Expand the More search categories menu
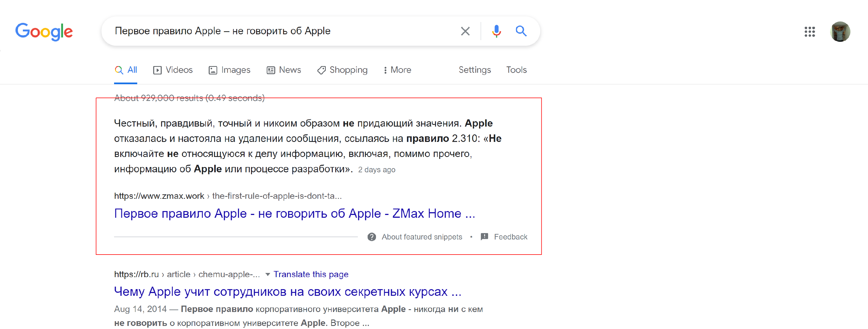This screenshot has height=329, width=868. coord(398,70)
